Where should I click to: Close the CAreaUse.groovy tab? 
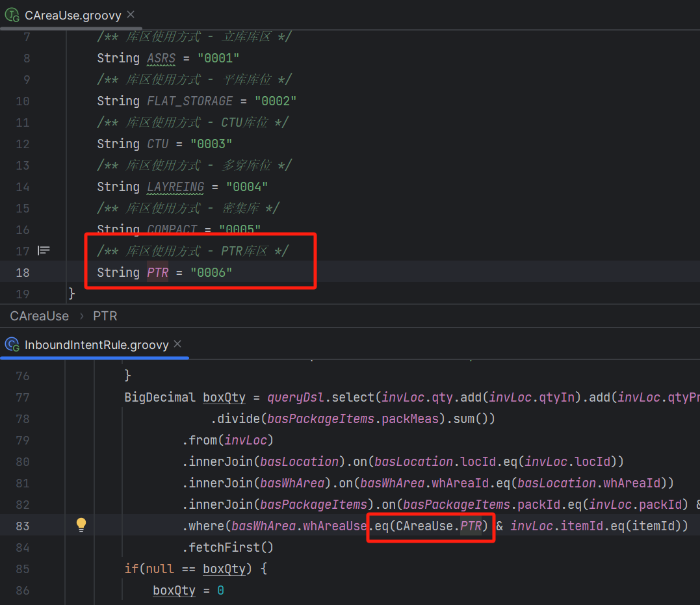pyautogui.click(x=131, y=15)
